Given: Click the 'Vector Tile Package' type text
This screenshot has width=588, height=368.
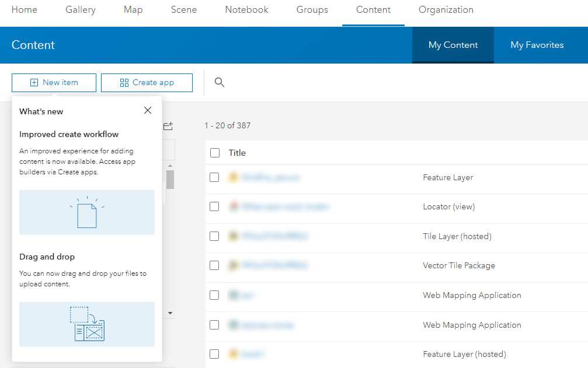Looking at the screenshot, I should click(459, 265).
